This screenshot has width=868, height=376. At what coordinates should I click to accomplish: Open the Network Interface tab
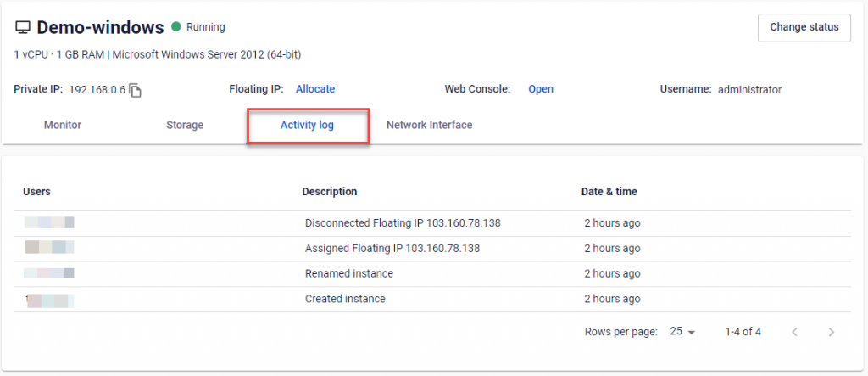429,125
